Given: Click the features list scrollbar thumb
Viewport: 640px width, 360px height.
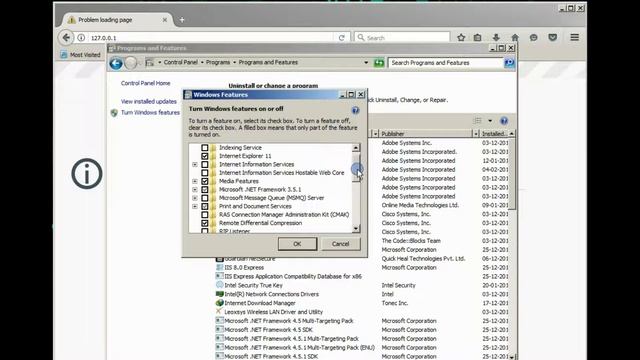Looking at the screenshot, I should tap(356, 168).
